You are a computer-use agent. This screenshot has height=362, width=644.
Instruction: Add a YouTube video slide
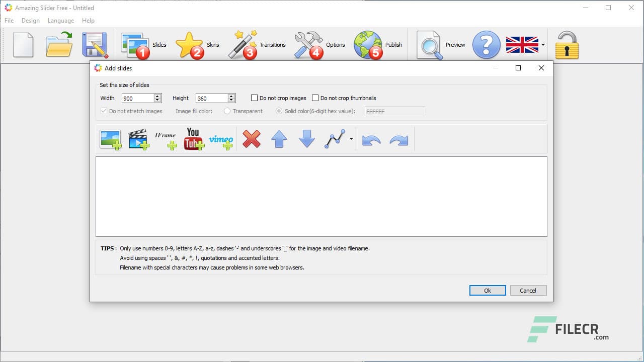pos(194,139)
